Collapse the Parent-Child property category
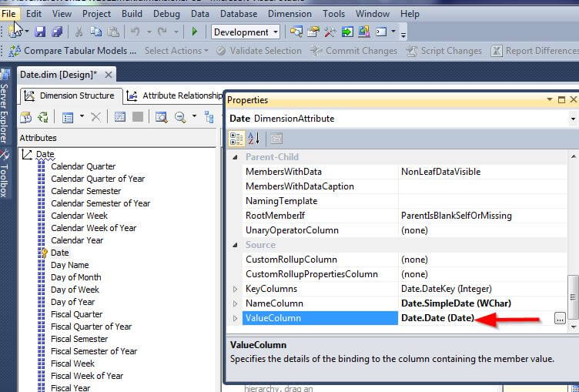 235,157
